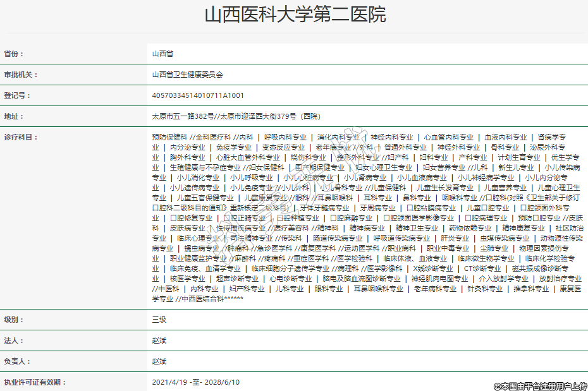
Task: Select the 地址 row label
Action: (13, 116)
